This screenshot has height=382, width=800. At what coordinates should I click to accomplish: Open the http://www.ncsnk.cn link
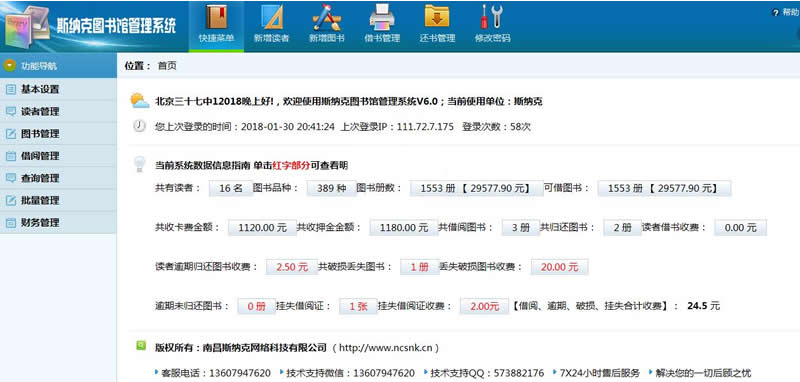click(386, 348)
